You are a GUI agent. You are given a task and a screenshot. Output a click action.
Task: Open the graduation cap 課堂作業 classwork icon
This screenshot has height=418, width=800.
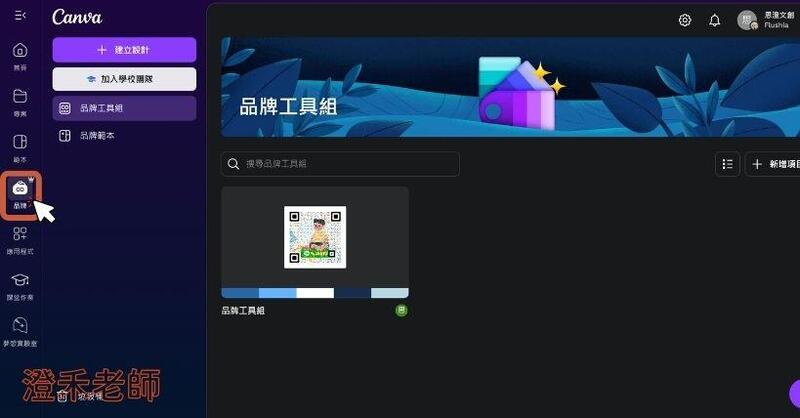click(x=20, y=286)
